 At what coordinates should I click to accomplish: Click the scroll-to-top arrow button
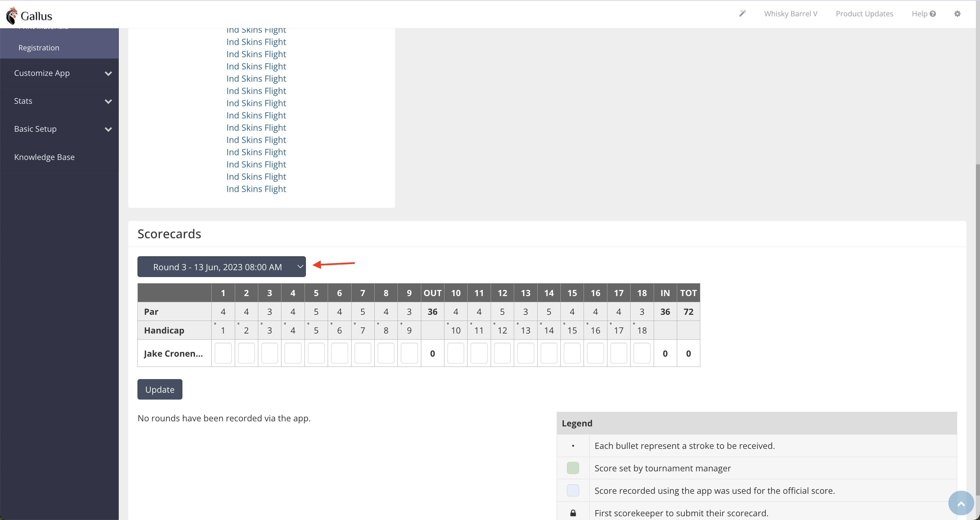(x=961, y=503)
